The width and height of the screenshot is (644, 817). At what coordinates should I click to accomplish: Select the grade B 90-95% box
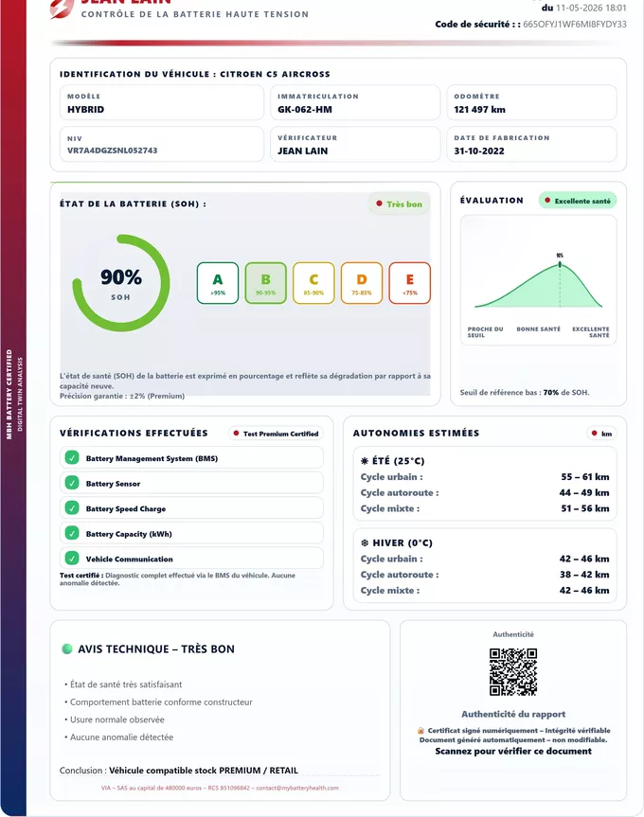coord(266,283)
